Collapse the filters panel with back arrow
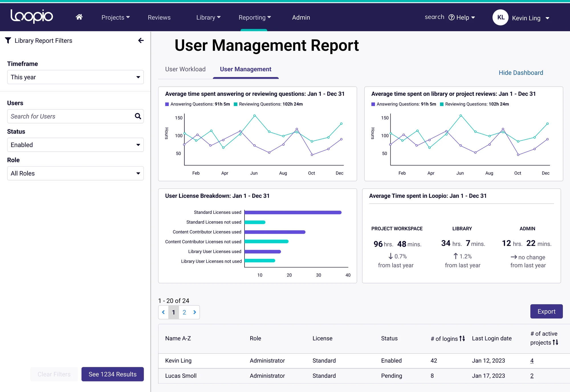 point(141,40)
